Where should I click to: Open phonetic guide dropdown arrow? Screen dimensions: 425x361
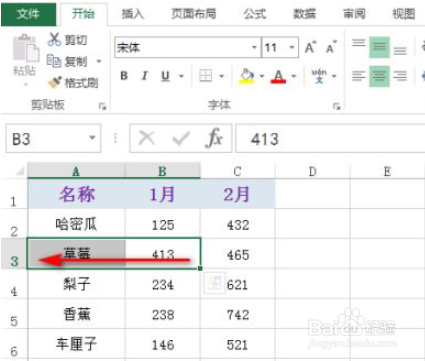[334, 76]
